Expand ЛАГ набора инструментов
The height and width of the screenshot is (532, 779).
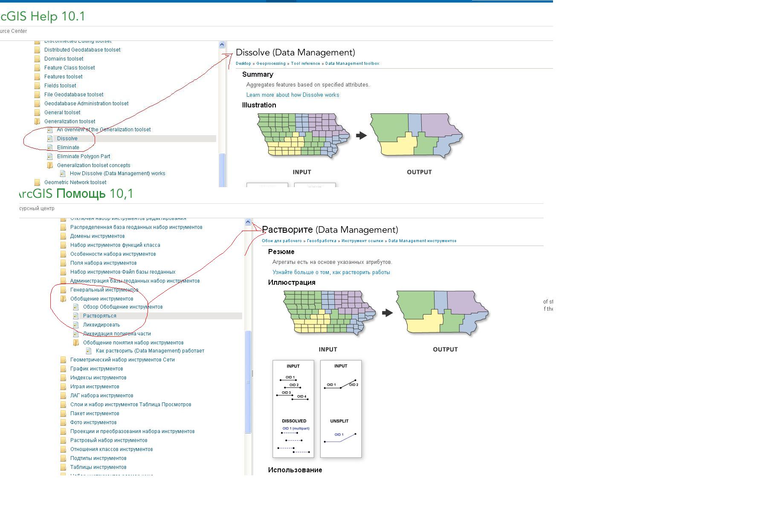(64, 396)
